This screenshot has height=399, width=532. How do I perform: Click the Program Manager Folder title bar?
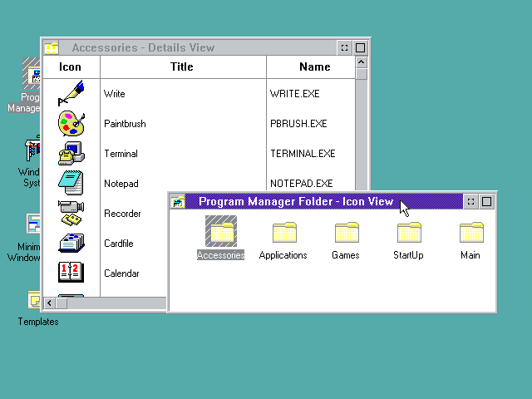coord(324,201)
